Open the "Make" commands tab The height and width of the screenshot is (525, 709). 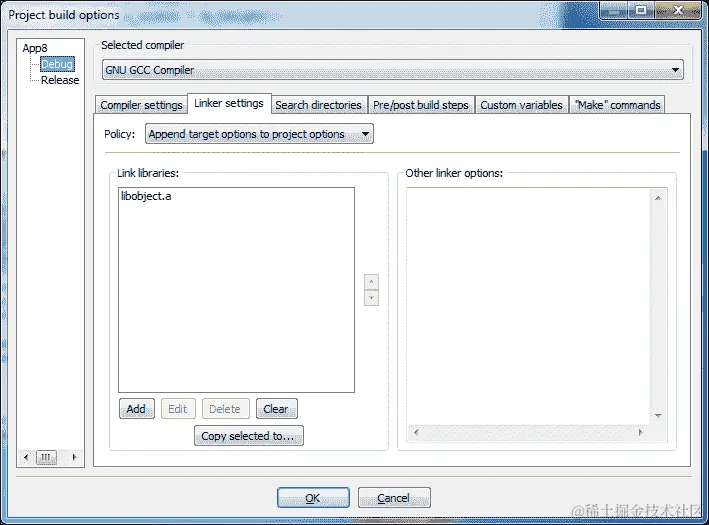(617, 105)
